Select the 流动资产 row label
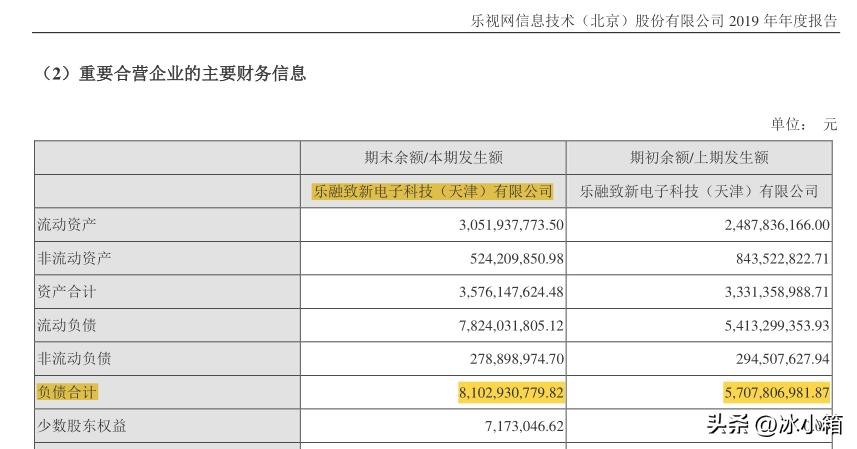 [67, 225]
